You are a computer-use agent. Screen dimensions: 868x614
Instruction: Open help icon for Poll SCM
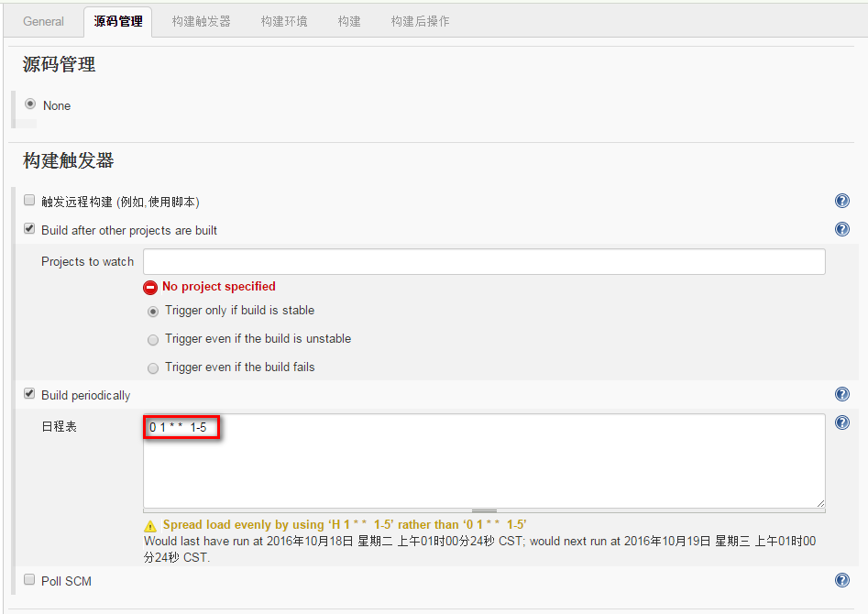842,580
